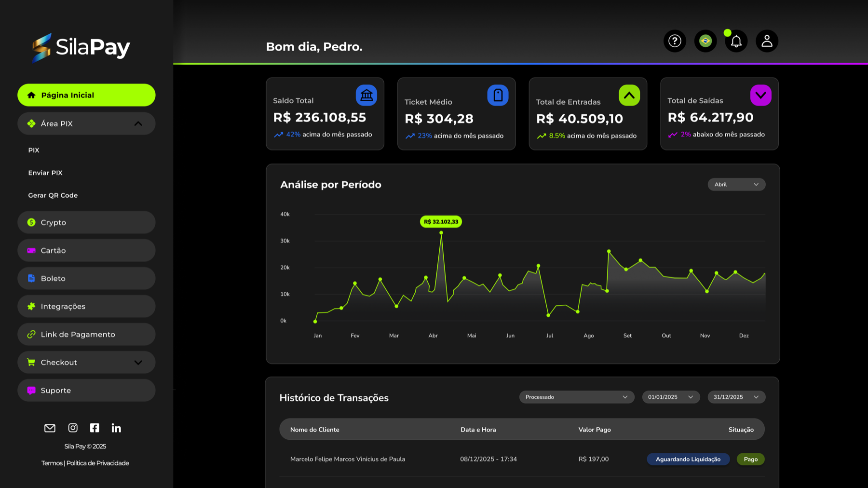The width and height of the screenshot is (868, 488).
Task: Open the 01/01/2025 start date dropdown
Action: [671, 397]
